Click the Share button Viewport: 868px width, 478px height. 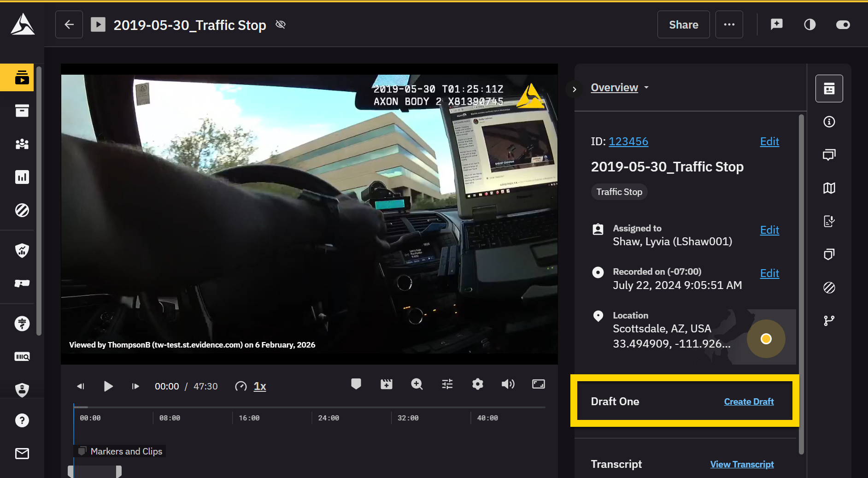point(683,25)
